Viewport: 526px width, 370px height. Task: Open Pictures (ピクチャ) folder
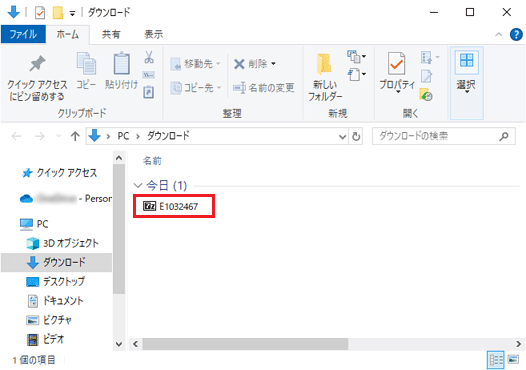coord(49,320)
